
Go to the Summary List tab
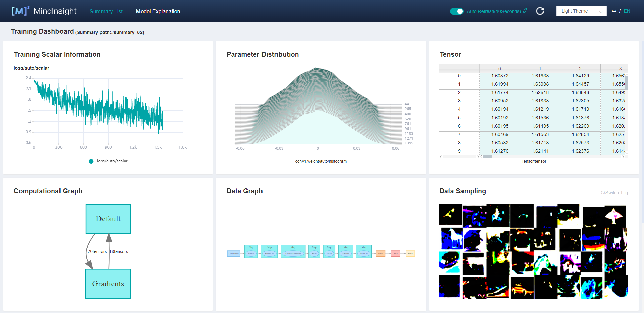pos(106,11)
